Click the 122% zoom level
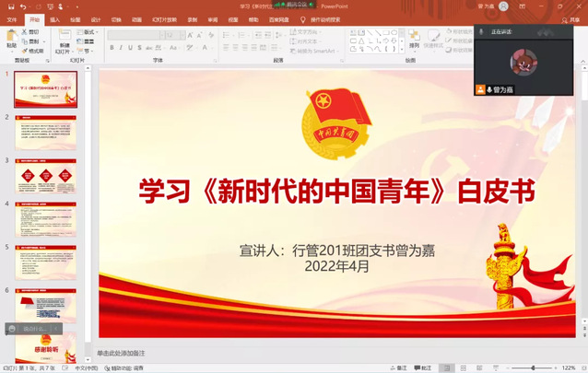Screen dimensions: 588x373 click(x=569, y=368)
